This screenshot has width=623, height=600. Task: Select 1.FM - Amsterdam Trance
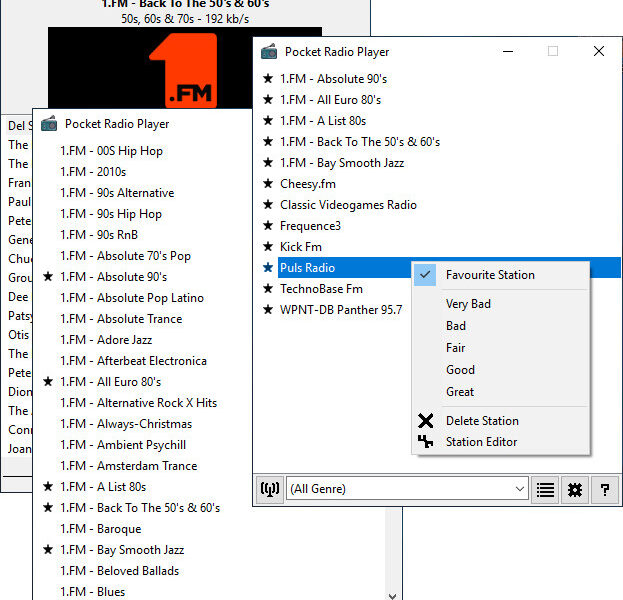pyautogui.click(x=129, y=466)
